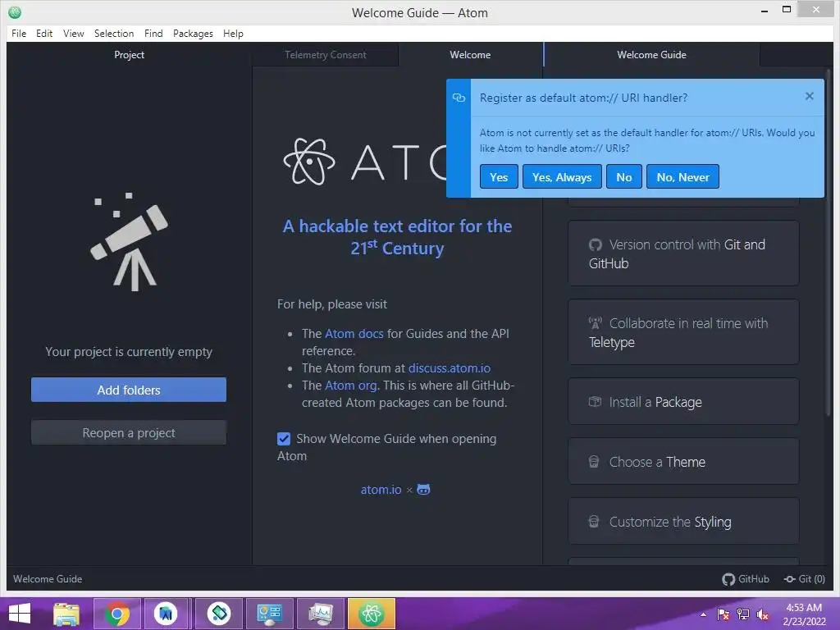Open the Find menu
Image resolution: width=840 pixels, height=630 pixels.
point(153,33)
